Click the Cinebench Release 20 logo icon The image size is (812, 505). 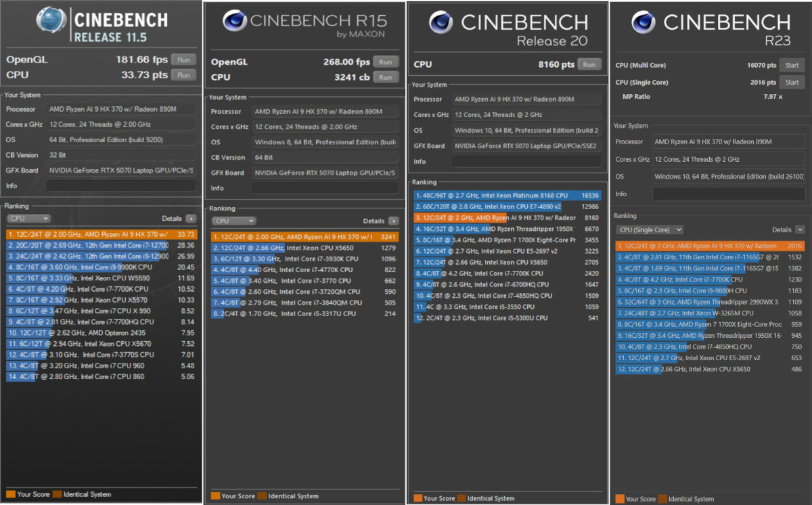click(441, 22)
